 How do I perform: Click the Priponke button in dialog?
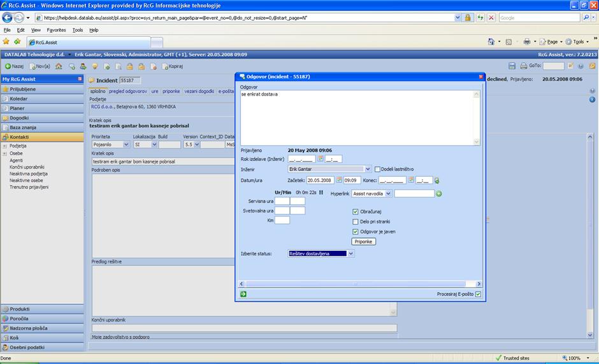pyautogui.click(x=363, y=242)
